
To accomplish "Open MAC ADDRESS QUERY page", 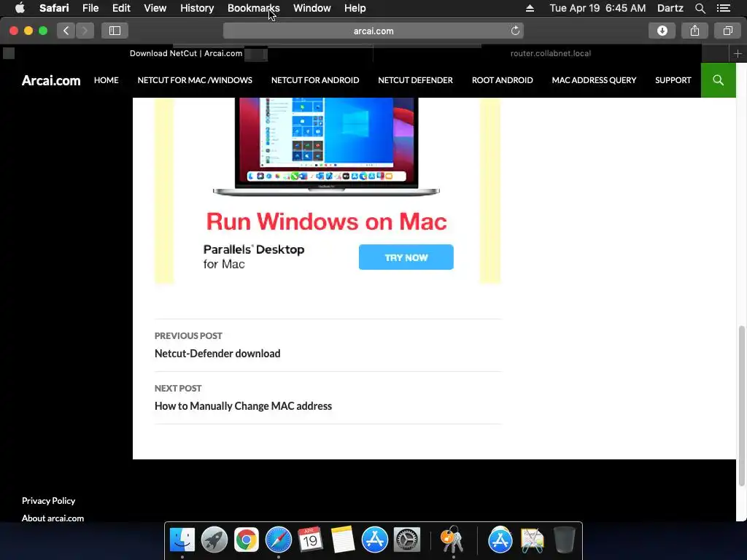I will click(594, 80).
